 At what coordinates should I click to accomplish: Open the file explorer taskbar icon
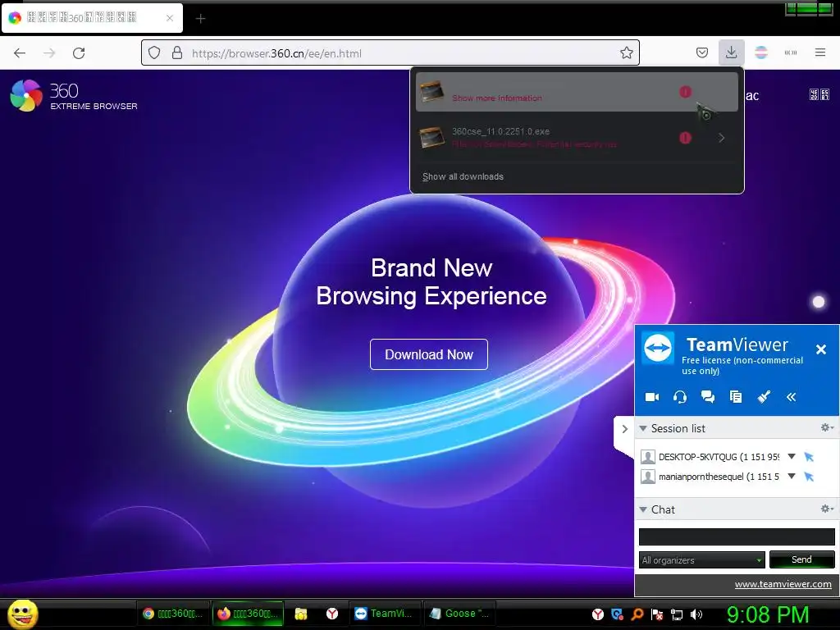click(x=301, y=614)
